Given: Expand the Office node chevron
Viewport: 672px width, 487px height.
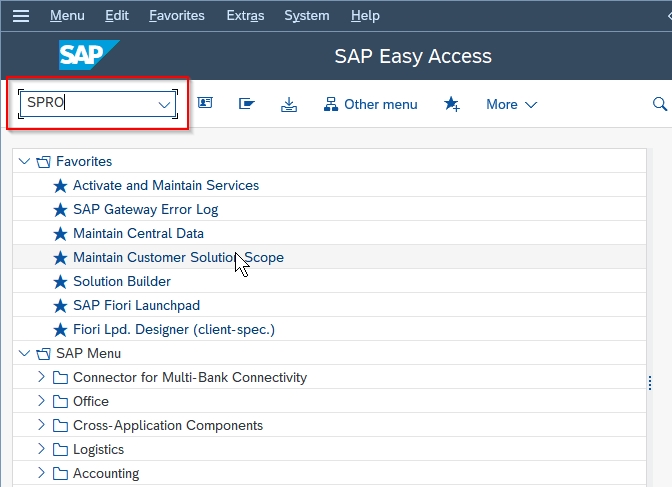Looking at the screenshot, I should [41, 401].
